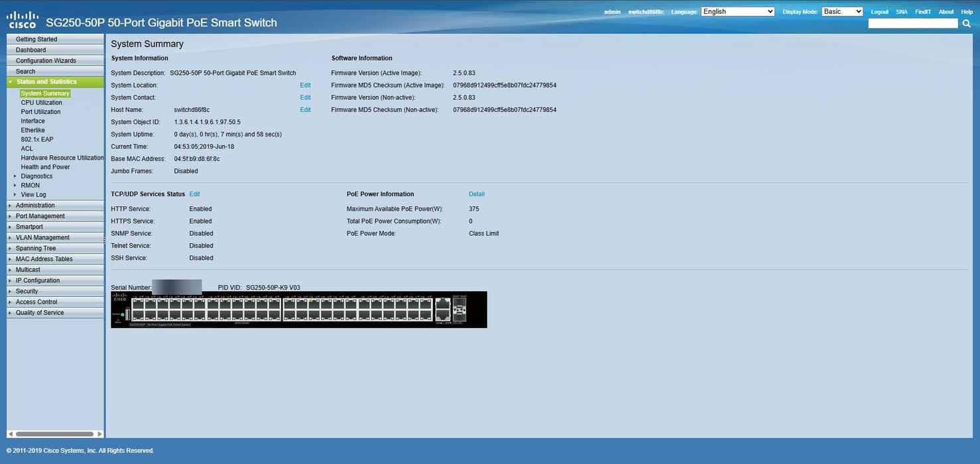Image resolution: width=980 pixels, height=464 pixels.
Task: Expand Multicast menu section
Action: 55,270
